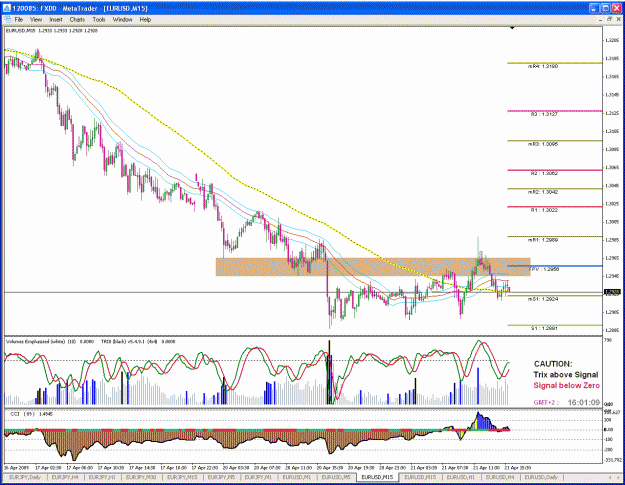Switch to the EURJPY,Daily chart tab
The width and height of the screenshot is (625, 485).
pos(25,477)
